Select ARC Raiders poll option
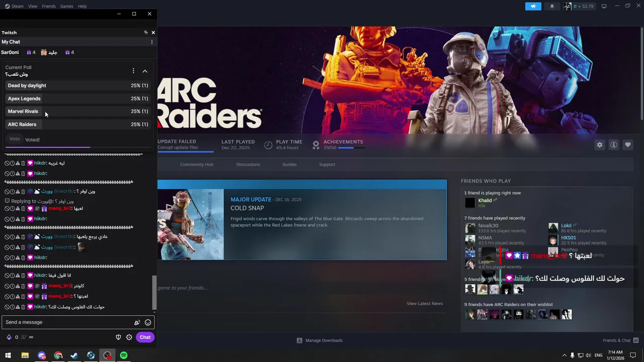Viewport: 644px width, 362px height. coord(78,124)
